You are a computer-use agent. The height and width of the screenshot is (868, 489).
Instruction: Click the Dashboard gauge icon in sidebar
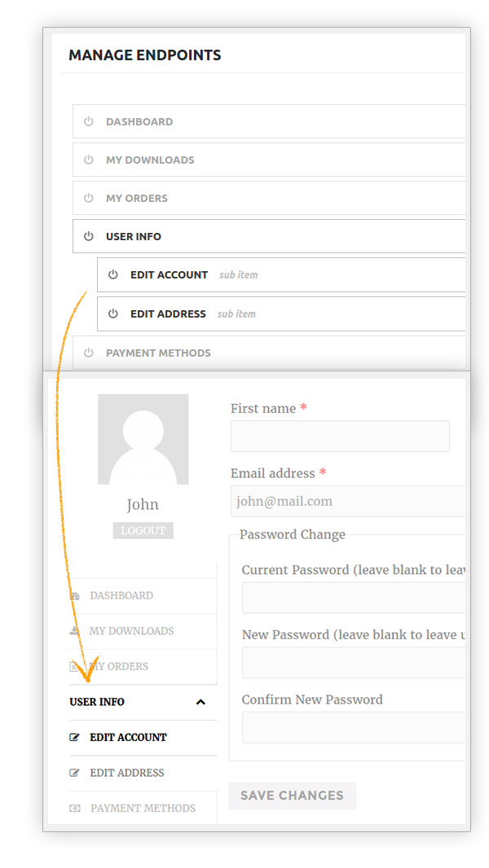[x=75, y=596]
